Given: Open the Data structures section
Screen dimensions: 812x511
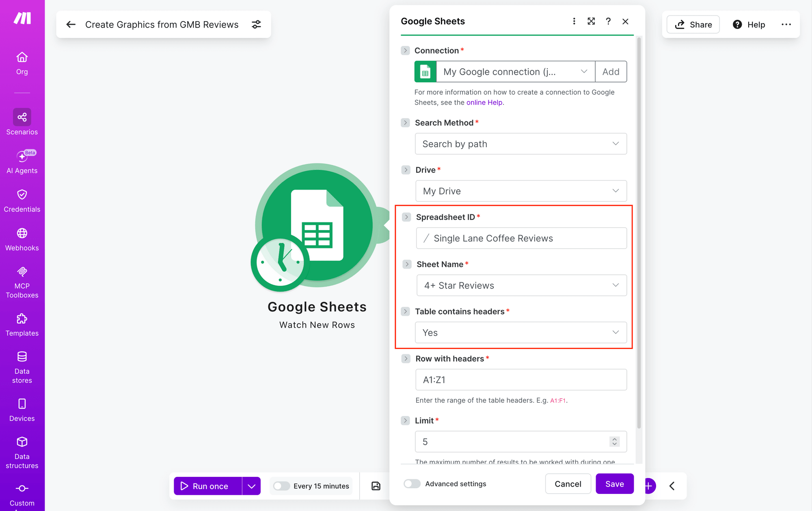Looking at the screenshot, I should [x=22, y=453].
